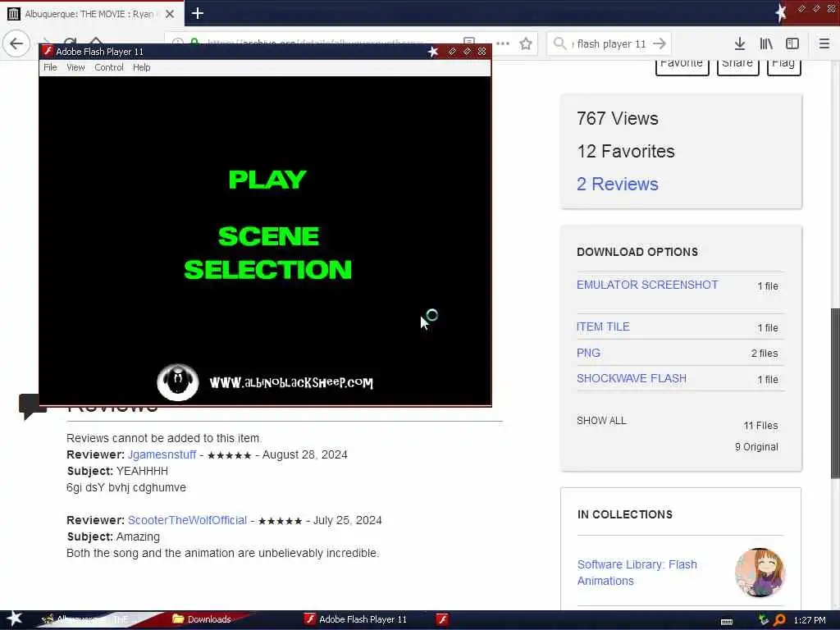840x630 pixels.
Task: Switch to Adobe Flash Player 11 taskbar item
Action: click(x=356, y=619)
